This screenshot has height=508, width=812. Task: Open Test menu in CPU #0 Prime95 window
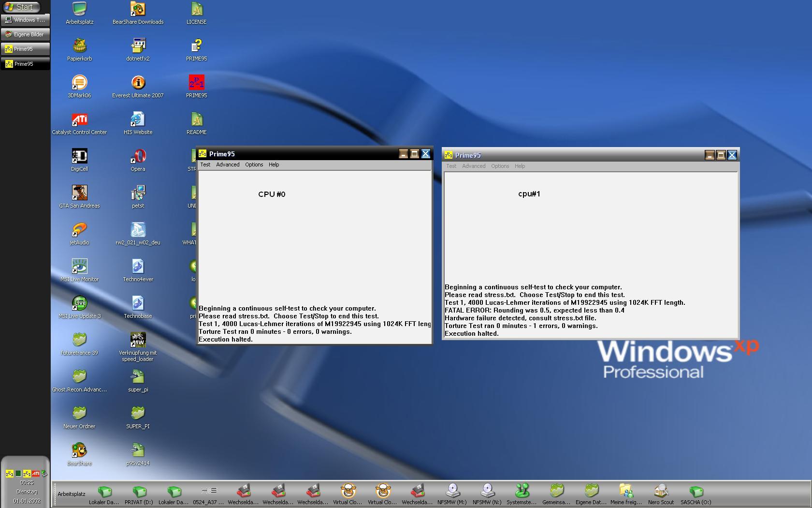pyautogui.click(x=205, y=164)
